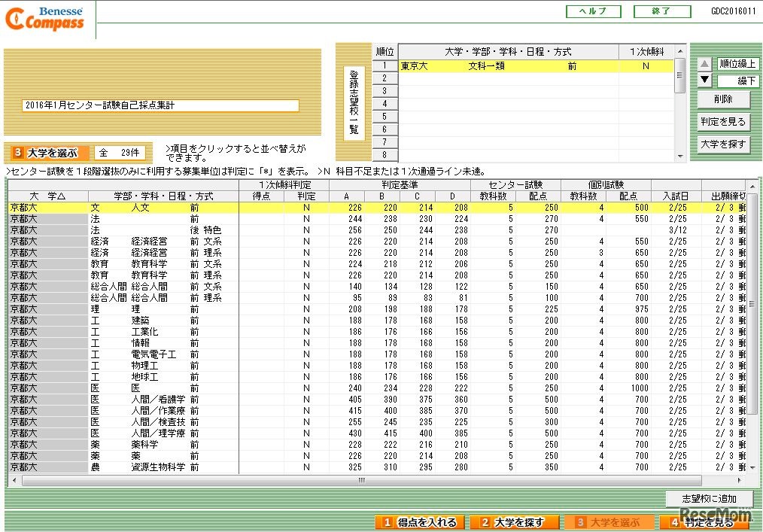763x532 pixels.
Task: Click 志望校に追加 to add to wishlist
Action: tap(708, 499)
